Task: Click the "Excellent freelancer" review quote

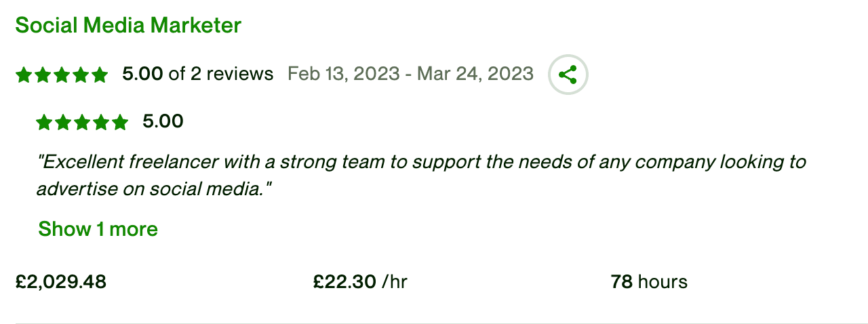Action: pos(420,175)
